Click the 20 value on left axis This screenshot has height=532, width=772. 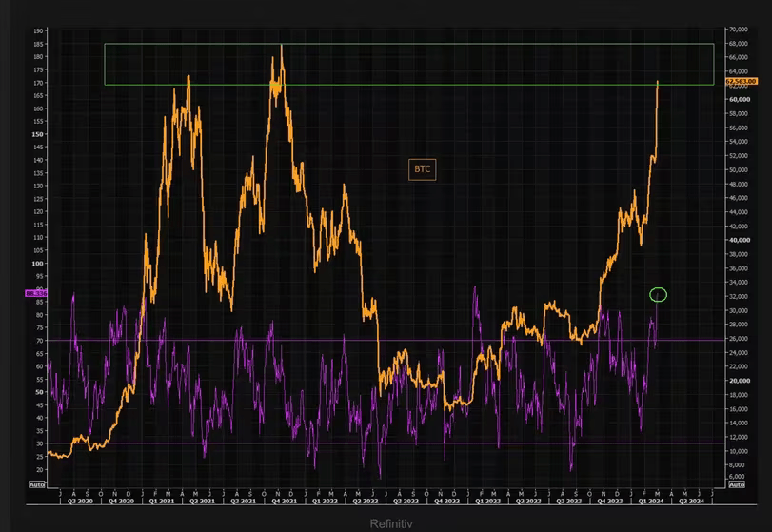coord(40,469)
